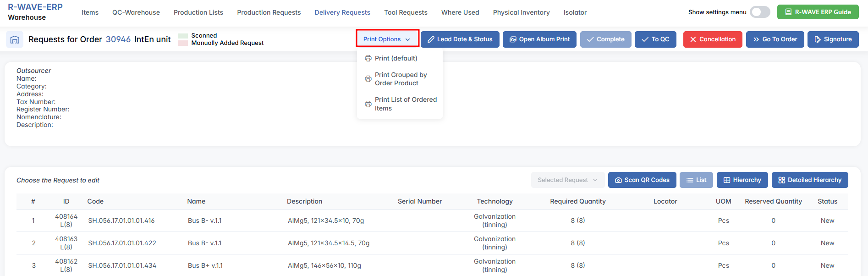Switch to Detailed Hierarchy view
The width and height of the screenshot is (868, 276).
pyautogui.click(x=809, y=180)
